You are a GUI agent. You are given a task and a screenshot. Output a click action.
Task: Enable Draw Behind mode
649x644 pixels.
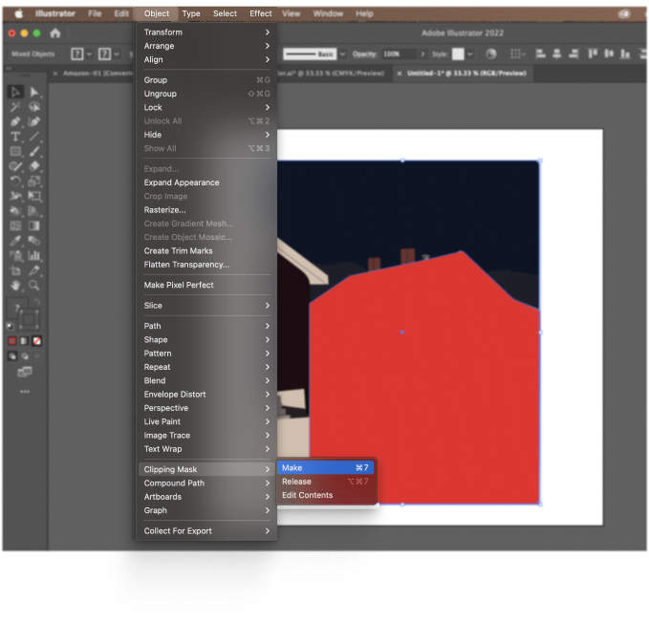[x=25, y=356]
